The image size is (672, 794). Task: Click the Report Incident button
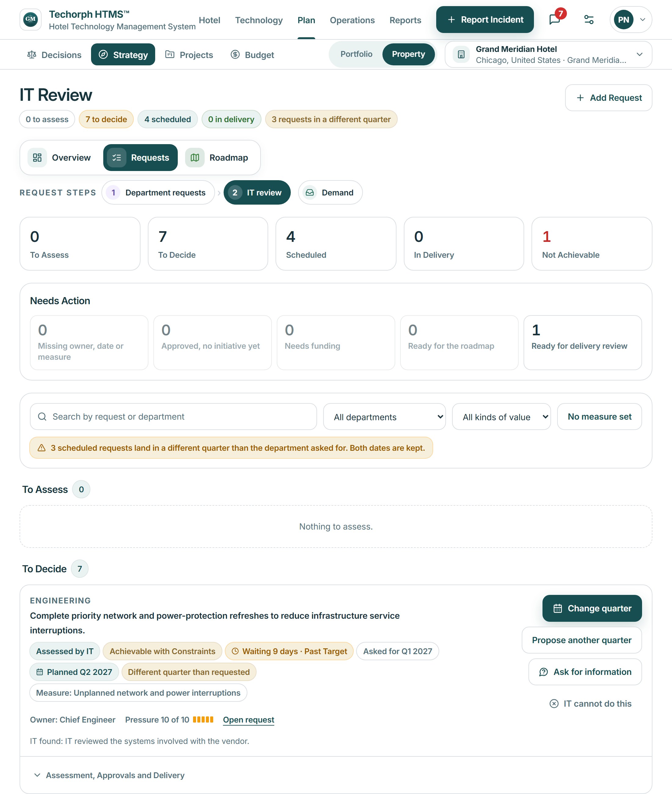(x=484, y=20)
